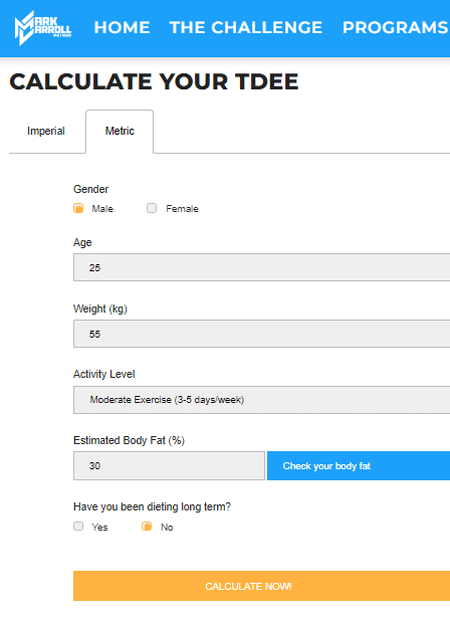The image size is (450, 619).
Task: Click the Mark Carroll logo icon
Action: (43, 28)
